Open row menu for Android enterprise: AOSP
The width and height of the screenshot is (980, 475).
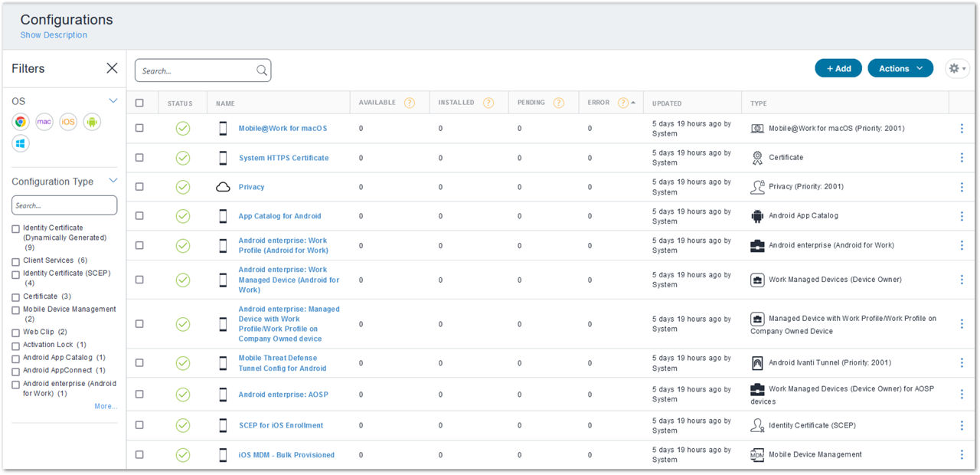click(962, 395)
